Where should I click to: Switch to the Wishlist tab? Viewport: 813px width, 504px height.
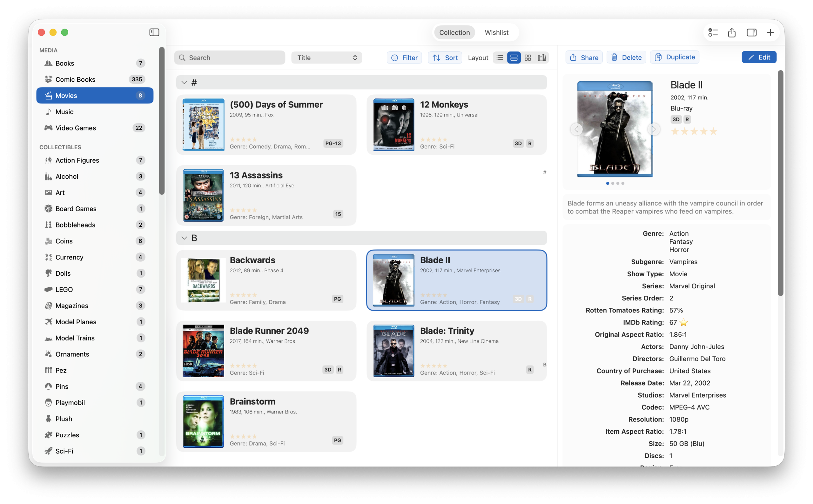click(x=496, y=32)
